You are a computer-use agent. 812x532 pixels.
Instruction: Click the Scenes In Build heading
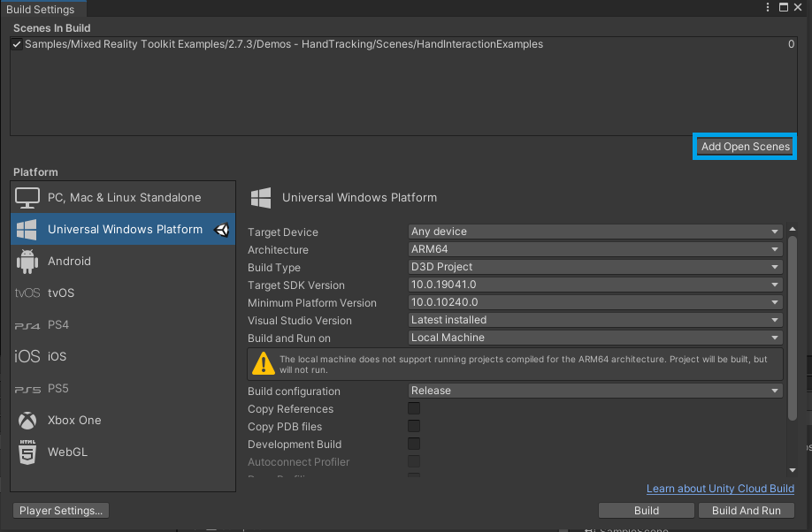pyautogui.click(x=52, y=28)
